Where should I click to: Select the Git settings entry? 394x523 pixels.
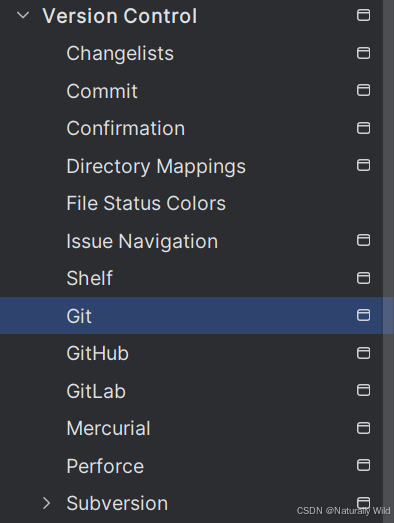click(x=191, y=316)
